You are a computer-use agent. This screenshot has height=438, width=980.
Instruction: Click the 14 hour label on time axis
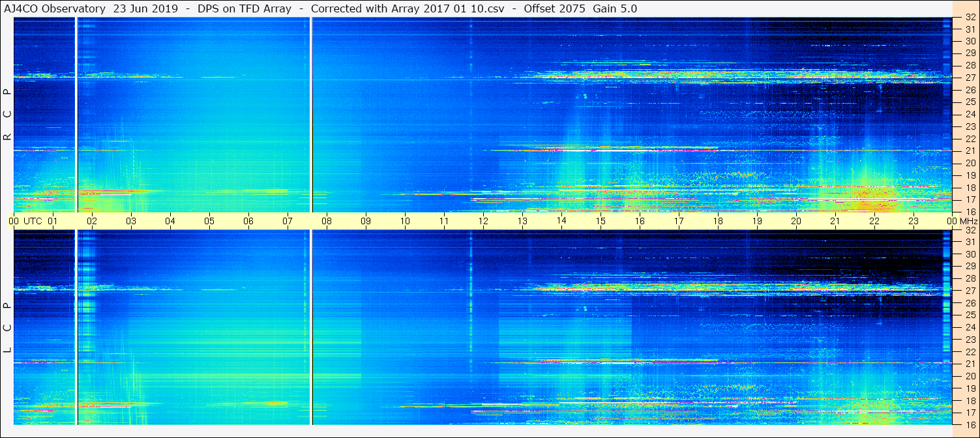tap(561, 221)
